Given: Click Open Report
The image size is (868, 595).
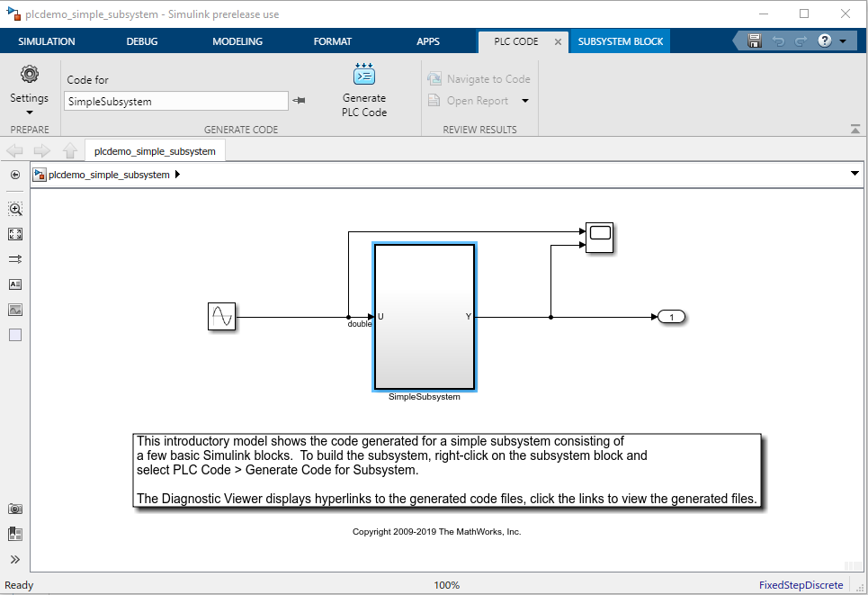Looking at the screenshot, I should (x=469, y=101).
